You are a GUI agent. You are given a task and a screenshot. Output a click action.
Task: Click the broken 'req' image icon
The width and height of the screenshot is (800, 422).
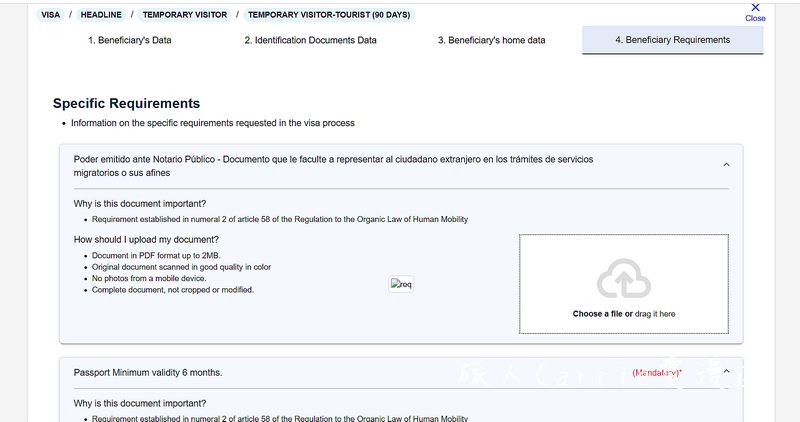click(401, 284)
